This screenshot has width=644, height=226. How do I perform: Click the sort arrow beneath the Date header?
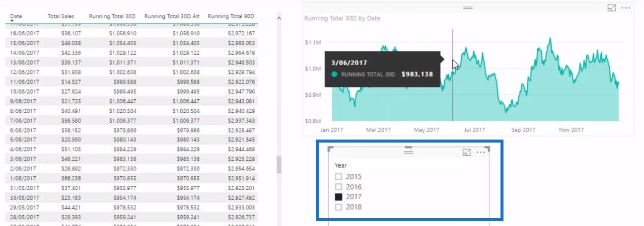(x=12, y=21)
